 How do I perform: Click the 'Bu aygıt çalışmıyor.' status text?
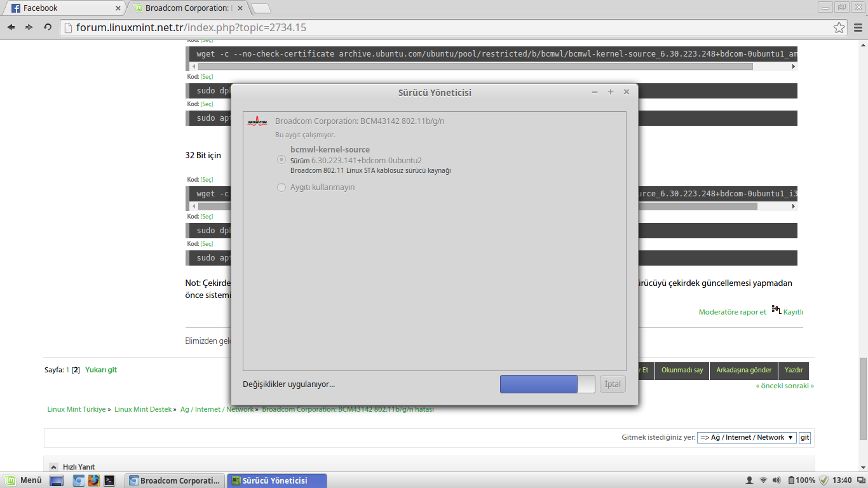coord(305,135)
